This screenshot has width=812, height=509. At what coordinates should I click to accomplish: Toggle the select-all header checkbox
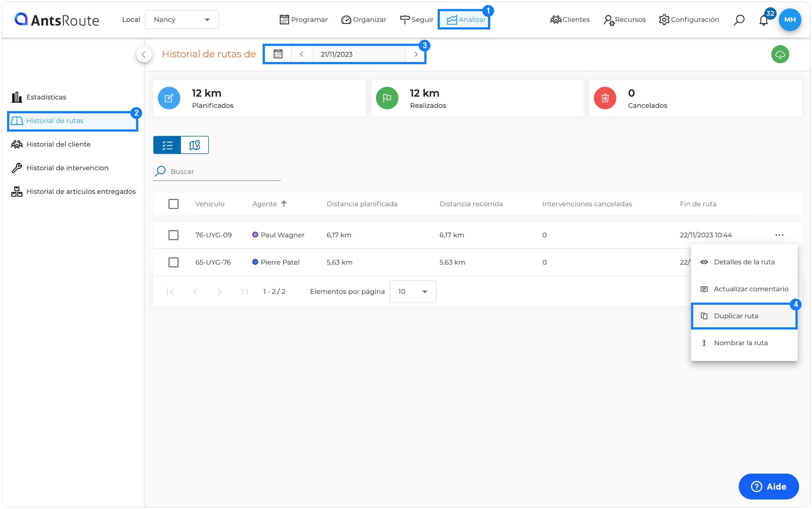[173, 204]
